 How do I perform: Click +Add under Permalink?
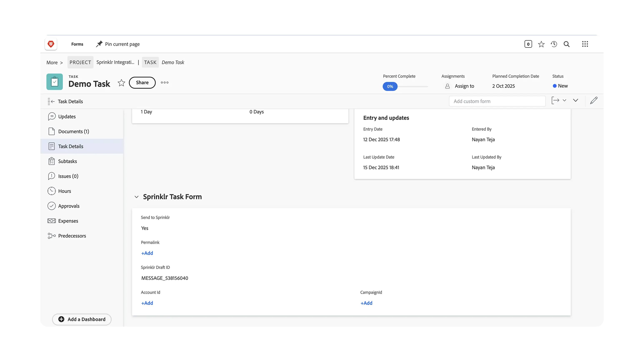point(147,253)
